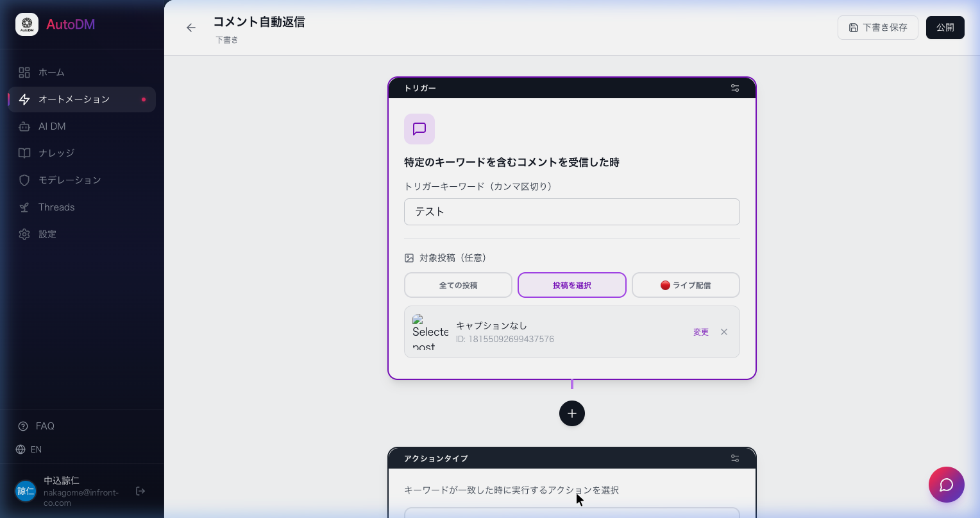Select the AI DM robot icon
The height and width of the screenshot is (518, 980).
(24, 126)
